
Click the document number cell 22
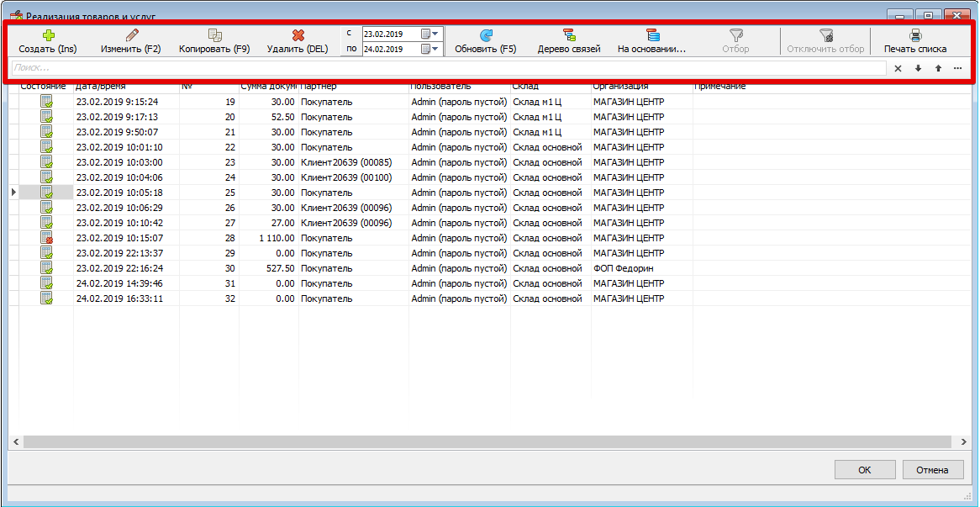click(x=209, y=147)
